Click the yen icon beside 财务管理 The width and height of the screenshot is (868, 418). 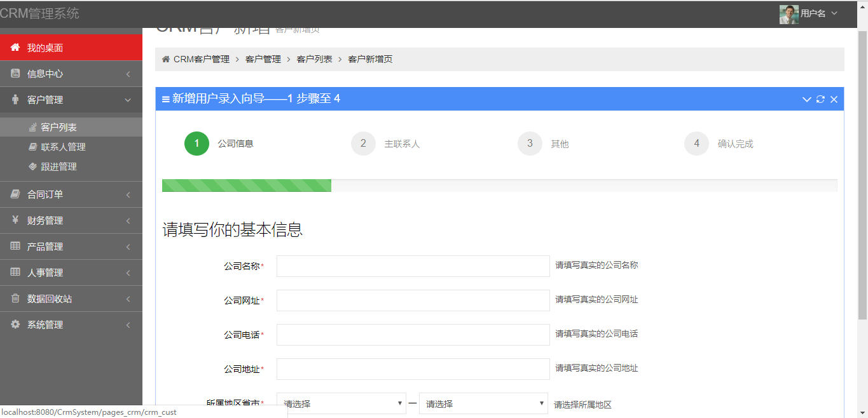tap(15, 220)
